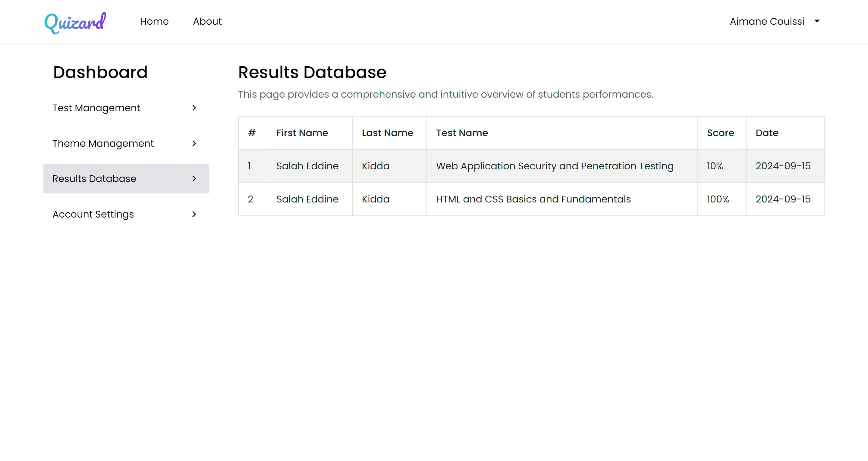This screenshot has width=868, height=461.
Task: Select Results Database in the sidebar
Action: [126, 179]
